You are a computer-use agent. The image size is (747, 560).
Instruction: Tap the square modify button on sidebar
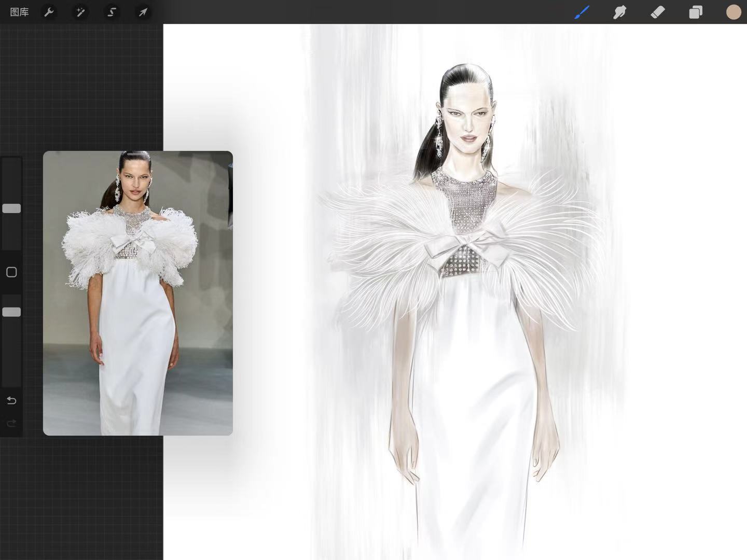11,272
